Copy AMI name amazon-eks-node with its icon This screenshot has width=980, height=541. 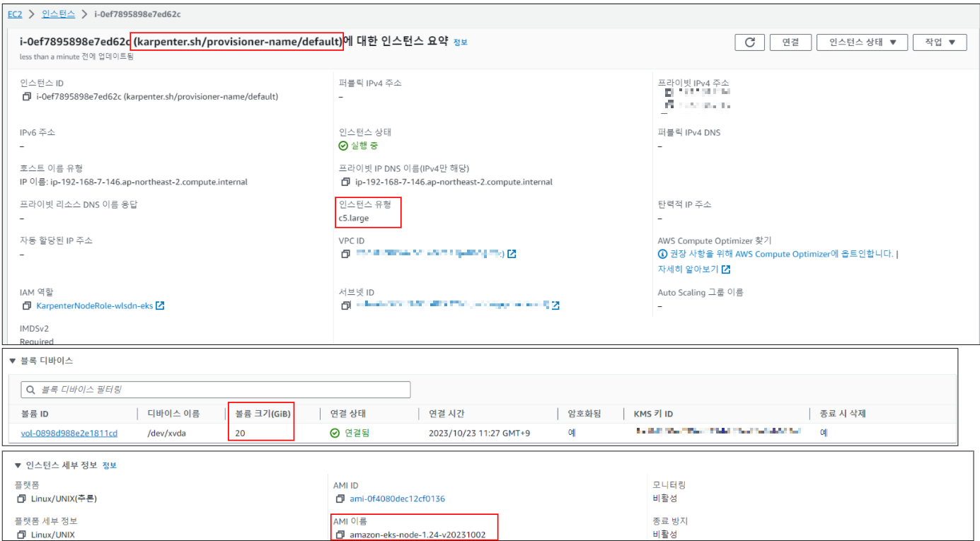(x=340, y=535)
